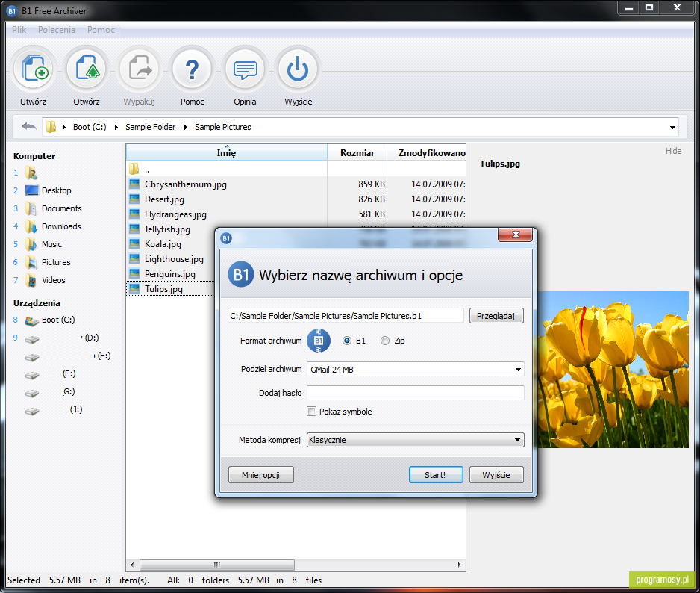
Task: Click the Chrysanthemum.jpg file icon
Action: coord(134,184)
